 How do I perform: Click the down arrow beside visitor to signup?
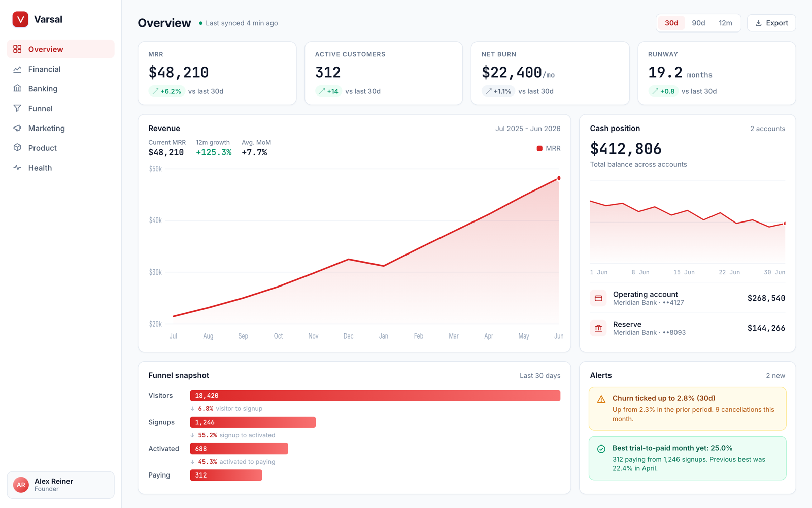click(x=193, y=409)
